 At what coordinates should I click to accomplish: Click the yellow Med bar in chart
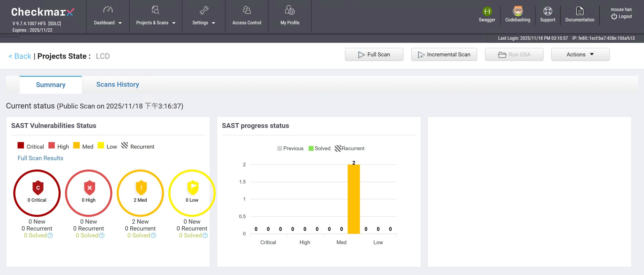click(353, 199)
